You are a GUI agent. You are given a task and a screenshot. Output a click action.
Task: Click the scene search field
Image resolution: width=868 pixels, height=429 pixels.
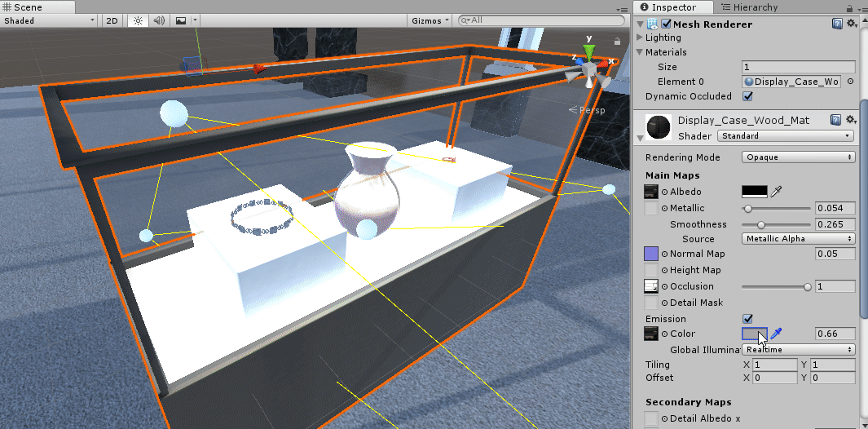coord(541,20)
